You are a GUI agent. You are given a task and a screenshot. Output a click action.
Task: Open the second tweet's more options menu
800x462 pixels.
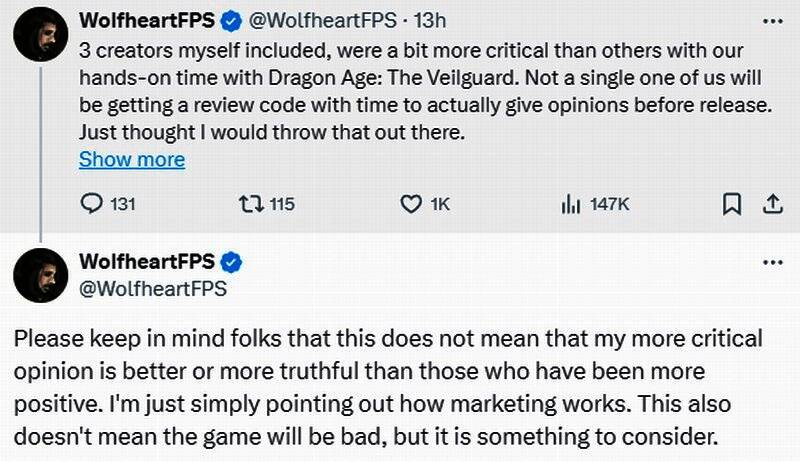(772, 262)
